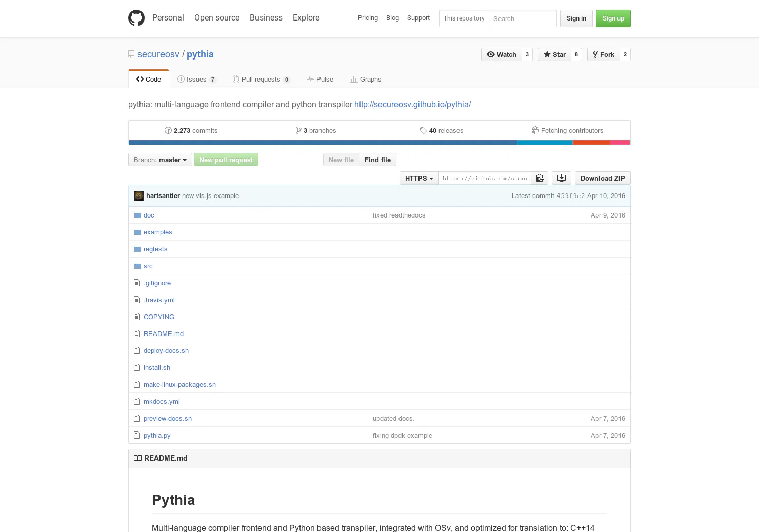Screen dimensions: 759x532
Task: Star the pythia repository
Action: pos(554,54)
